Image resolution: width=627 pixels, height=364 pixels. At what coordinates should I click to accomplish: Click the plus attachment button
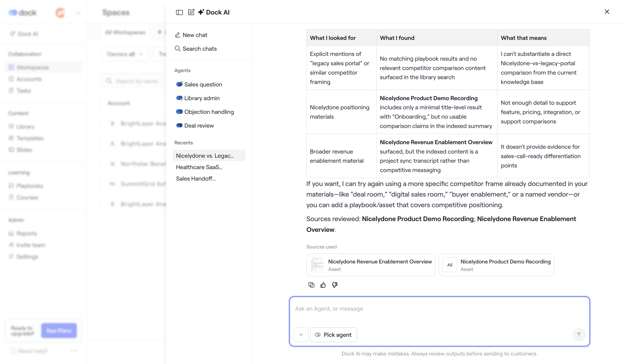pyautogui.click(x=301, y=335)
